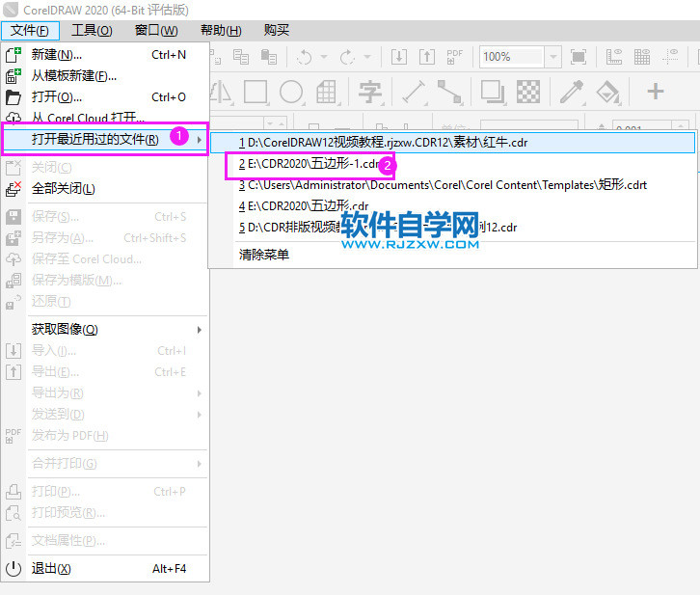
Task: Click the plus quick-customize toolbar button
Action: [656, 91]
